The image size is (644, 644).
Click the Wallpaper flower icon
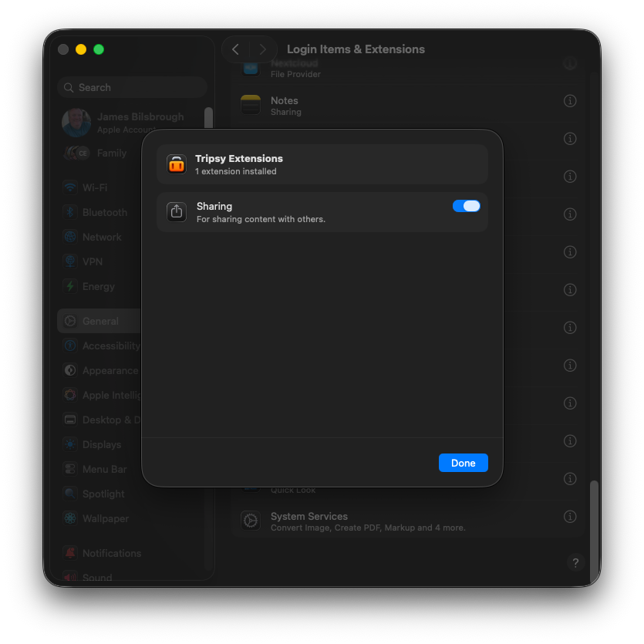pos(70,518)
